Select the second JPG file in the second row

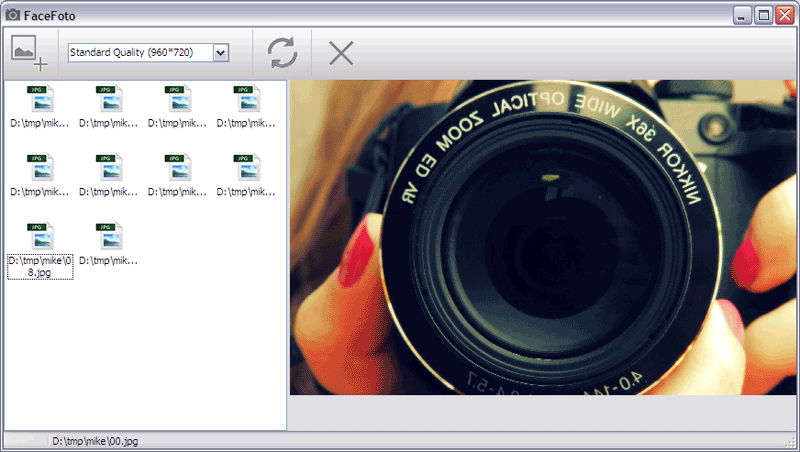(x=109, y=175)
